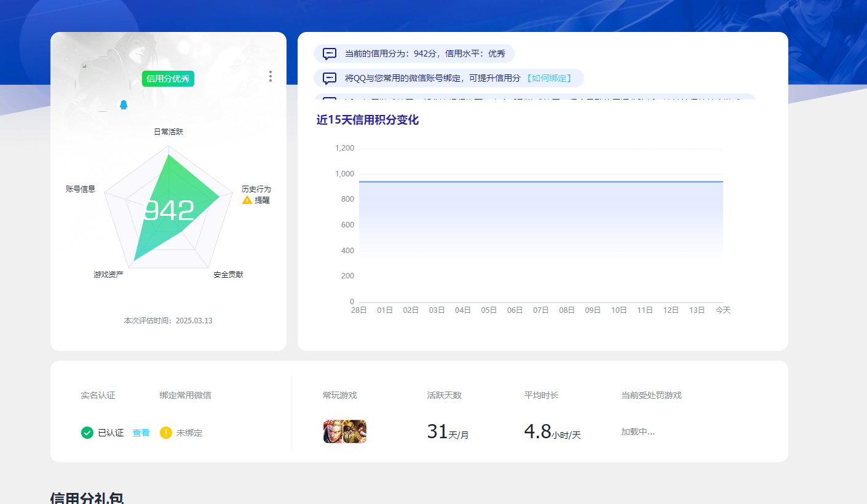Select the 日常活跃 radar chart label

(x=168, y=132)
